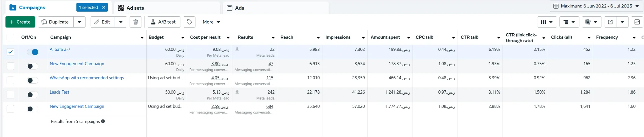
Task: Check the Leads Test row checkbox
Action: pyautogui.click(x=10, y=95)
